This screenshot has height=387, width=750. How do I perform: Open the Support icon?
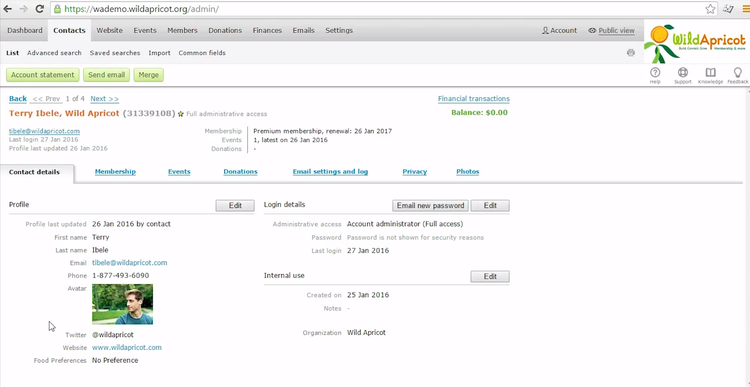tap(683, 75)
